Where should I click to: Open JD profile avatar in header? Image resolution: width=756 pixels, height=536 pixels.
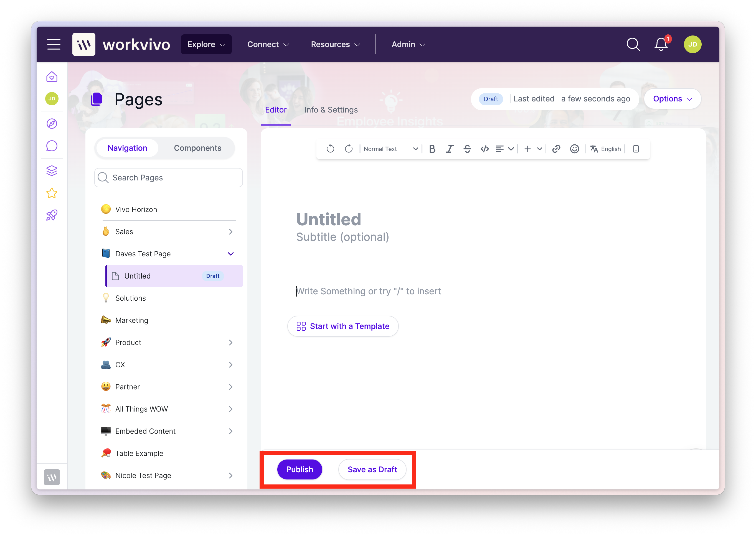pyautogui.click(x=692, y=44)
